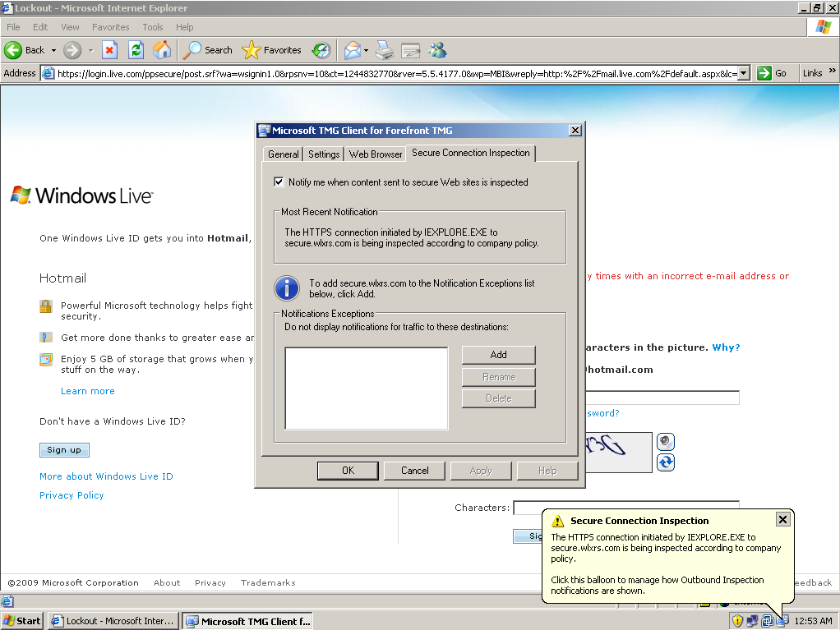Stop page loading with the red X icon
840x630 pixels.
coord(109,50)
